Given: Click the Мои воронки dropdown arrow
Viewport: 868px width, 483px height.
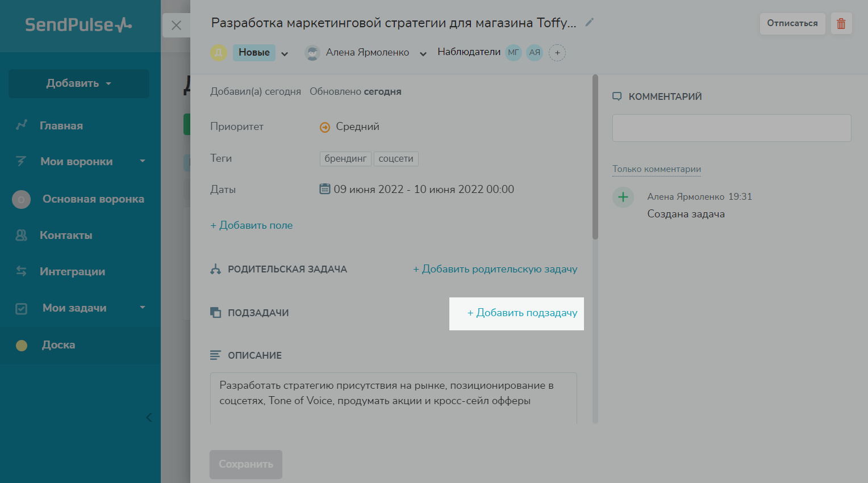Looking at the screenshot, I should tap(143, 161).
